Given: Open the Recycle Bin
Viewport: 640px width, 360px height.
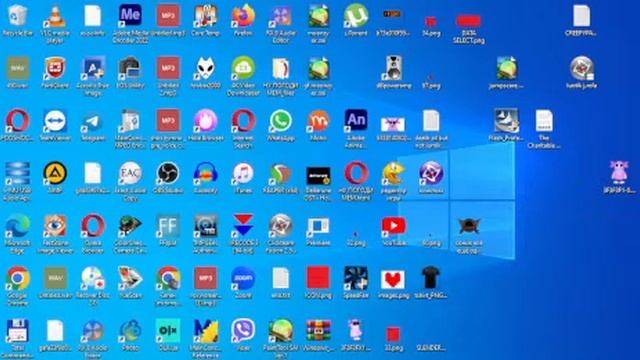Looking at the screenshot, I should click(18, 16).
